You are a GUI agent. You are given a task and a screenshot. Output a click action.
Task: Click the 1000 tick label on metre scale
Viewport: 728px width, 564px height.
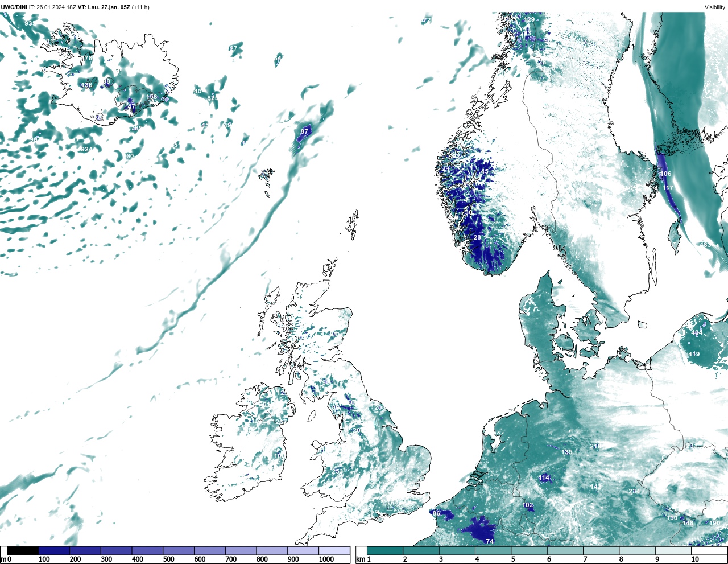pos(326,559)
